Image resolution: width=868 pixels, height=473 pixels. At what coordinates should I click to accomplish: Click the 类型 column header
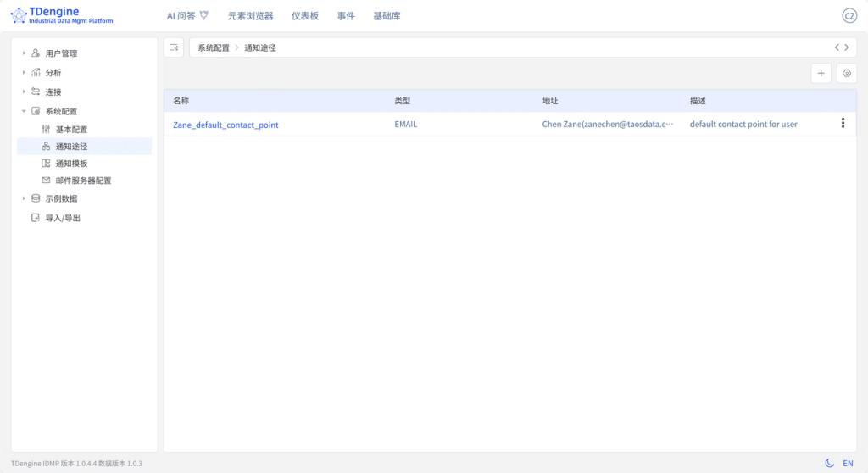point(403,101)
